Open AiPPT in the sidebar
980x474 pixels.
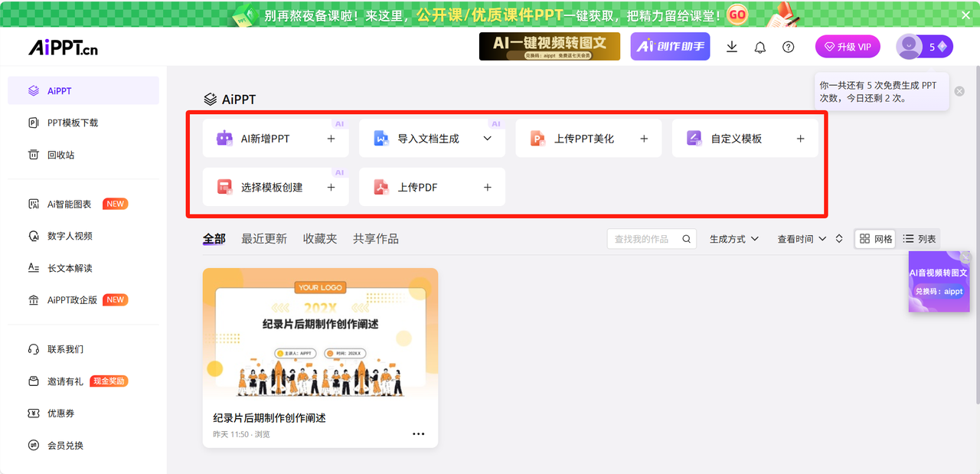(x=83, y=90)
